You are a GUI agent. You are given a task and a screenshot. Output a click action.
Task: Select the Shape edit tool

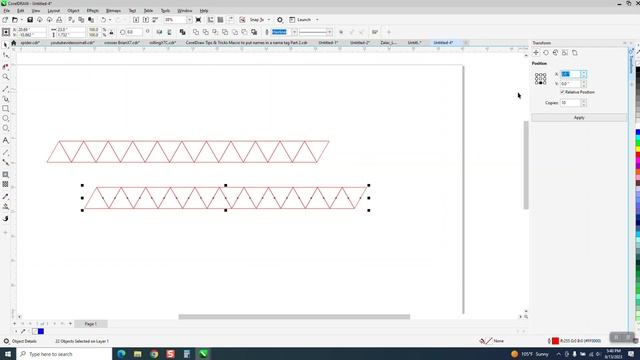tap(5, 56)
